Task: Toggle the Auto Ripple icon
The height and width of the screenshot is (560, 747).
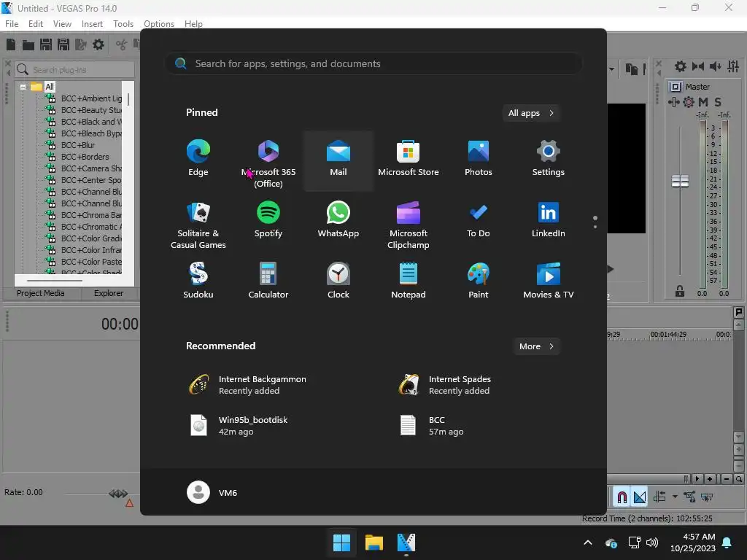Action: 659,497
